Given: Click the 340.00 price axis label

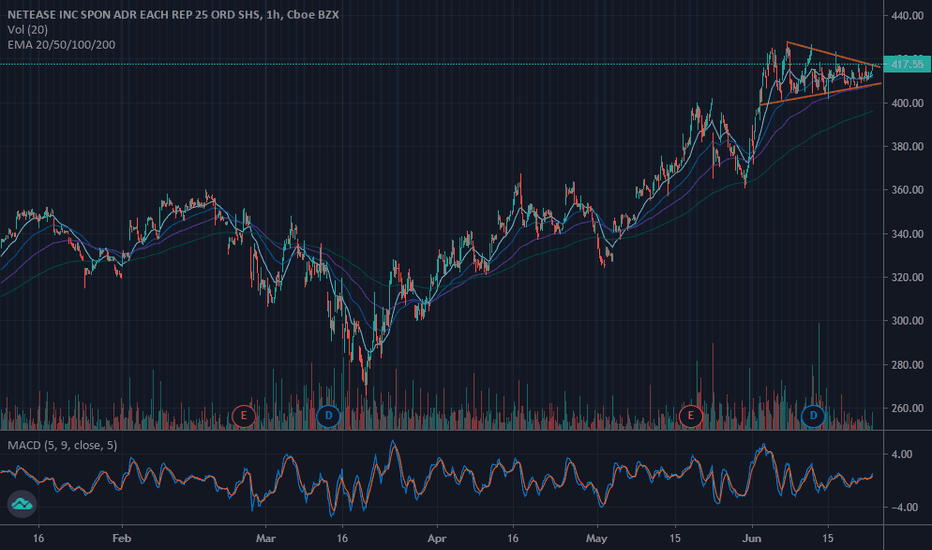Looking at the screenshot, I should pos(907,234).
